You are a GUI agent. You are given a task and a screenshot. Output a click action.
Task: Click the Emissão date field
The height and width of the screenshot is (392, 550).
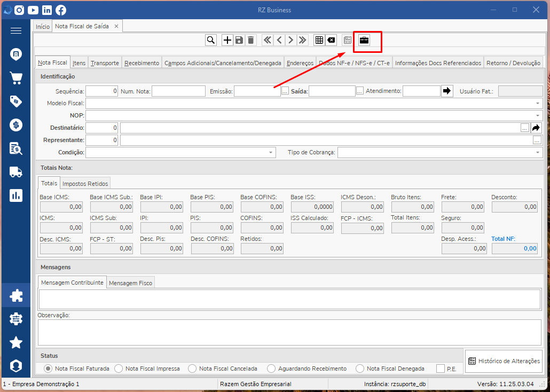click(x=257, y=91)
